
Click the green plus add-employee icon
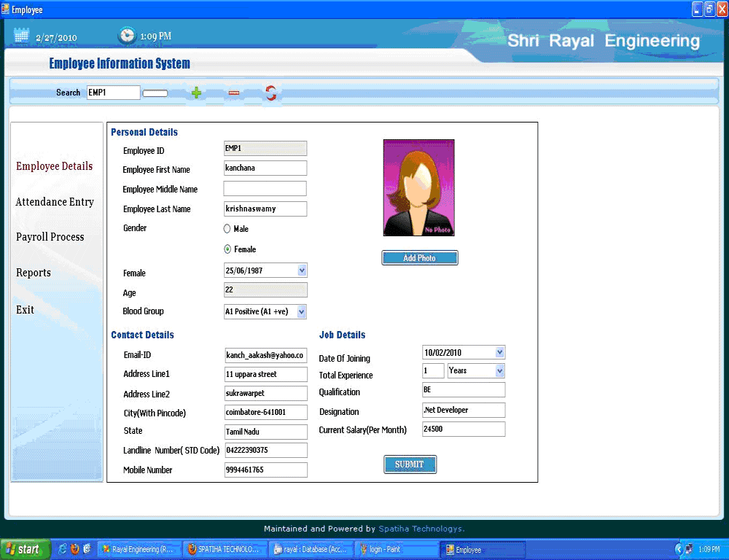pyautogui.click(x=196, y=93)
